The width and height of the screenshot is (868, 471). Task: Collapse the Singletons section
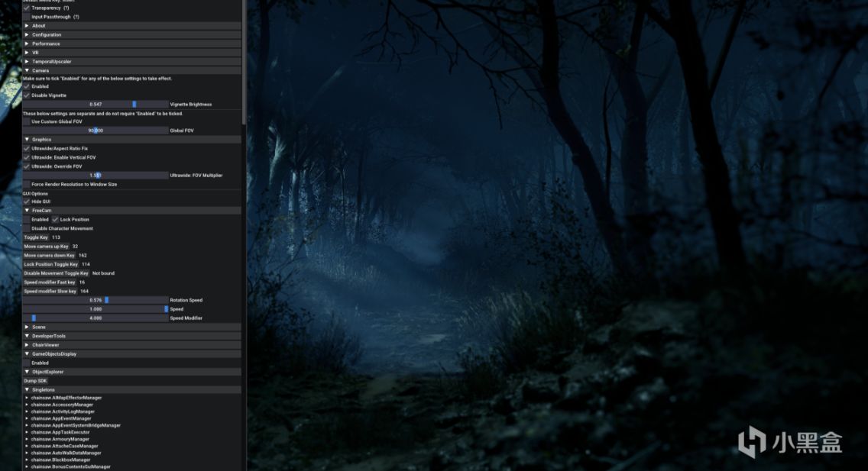click(x=131, y=390)
